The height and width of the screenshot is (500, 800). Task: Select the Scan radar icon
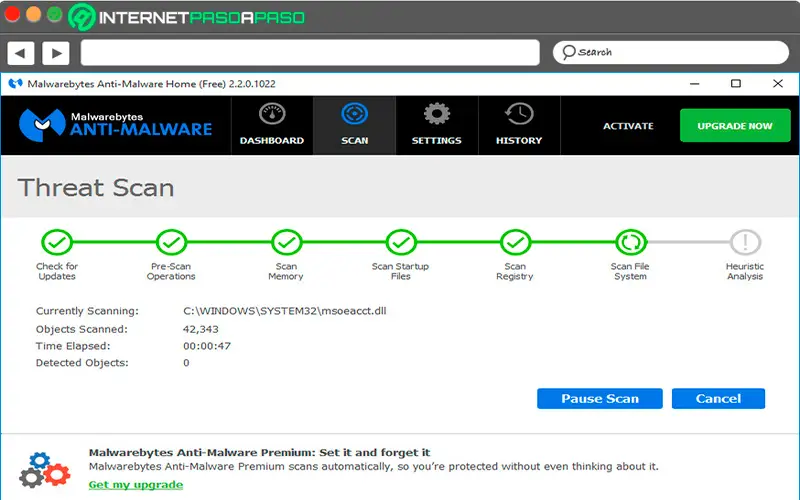point(354,114)
